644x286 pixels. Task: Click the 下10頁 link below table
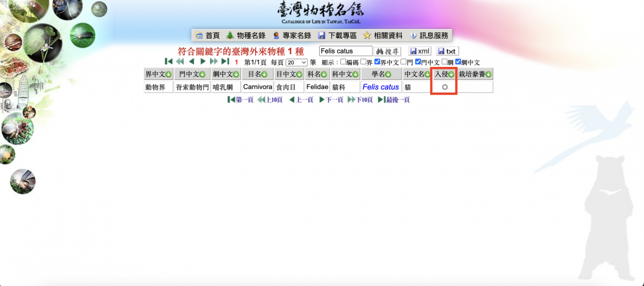click(360, 100)
